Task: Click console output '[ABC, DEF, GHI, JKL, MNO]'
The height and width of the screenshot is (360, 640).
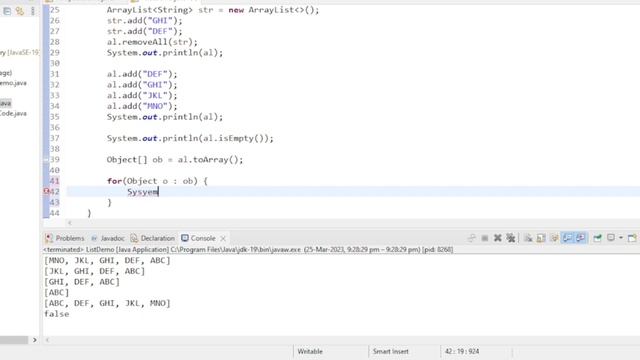Action: point(107,303)
